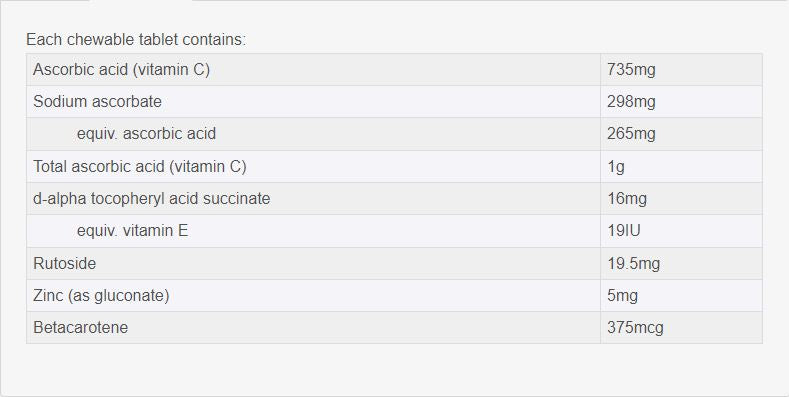
Task: Click the 5mg zinc amount cell
Action: [x=681, y=295]
